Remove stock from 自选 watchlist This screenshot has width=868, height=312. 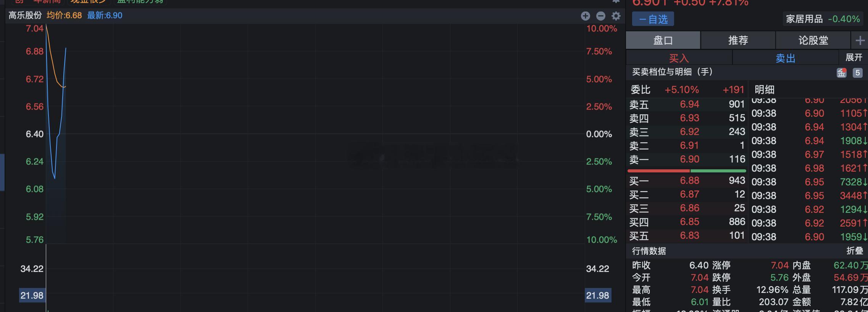(653, 19)
